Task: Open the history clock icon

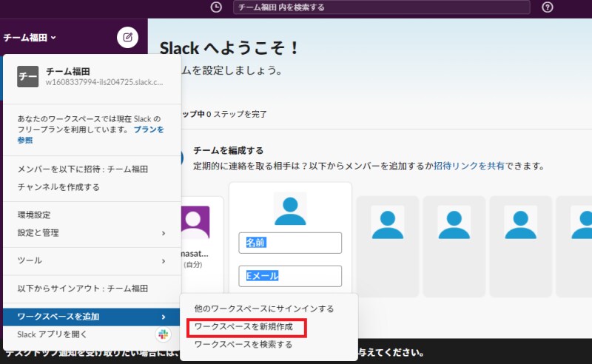Action: pyautogui.click(x=216, y=7)
